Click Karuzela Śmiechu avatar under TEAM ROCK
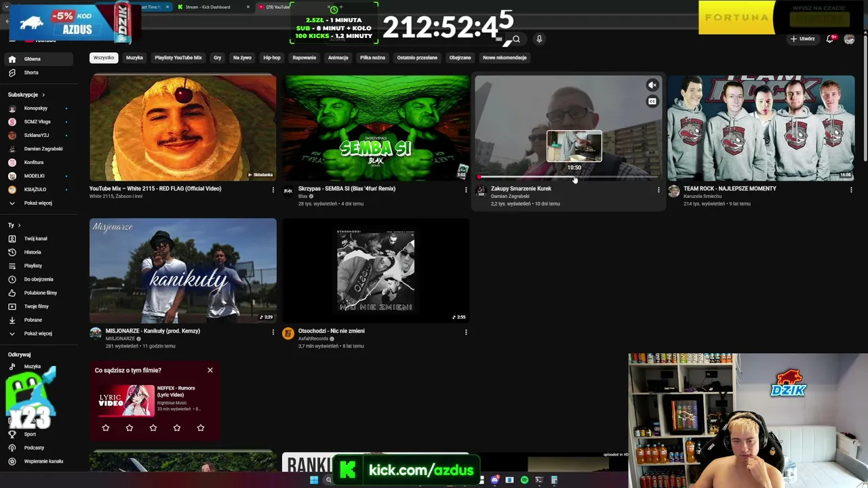This screenshot has height=488, width=868. [x=673, y=191]
